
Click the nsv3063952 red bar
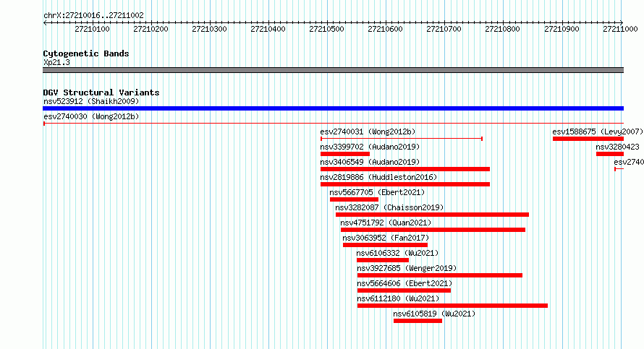[x=385, y=245]
